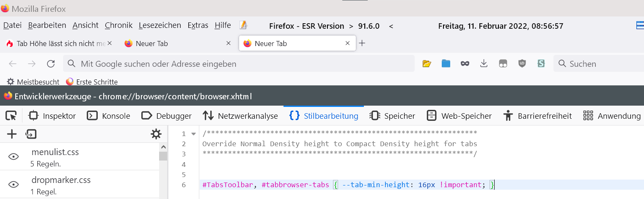Open the Downloads panel

click(x=484, y=64)
